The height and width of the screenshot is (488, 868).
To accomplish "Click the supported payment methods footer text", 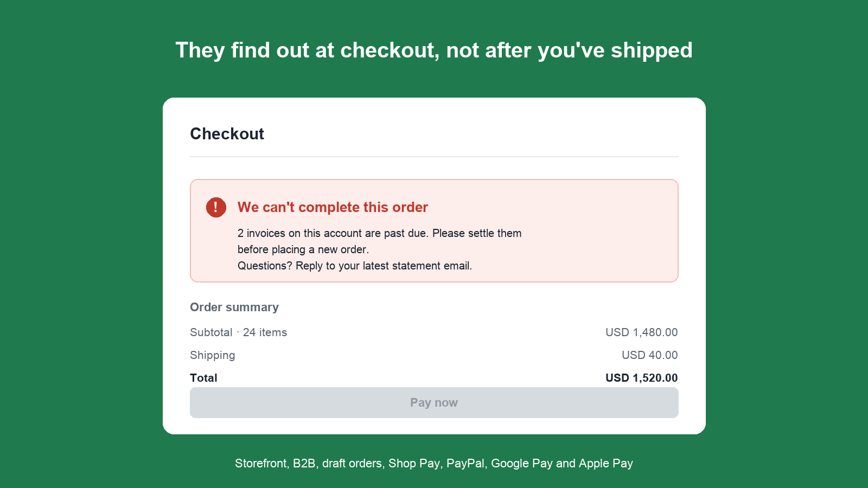I will tap(434, 463).
